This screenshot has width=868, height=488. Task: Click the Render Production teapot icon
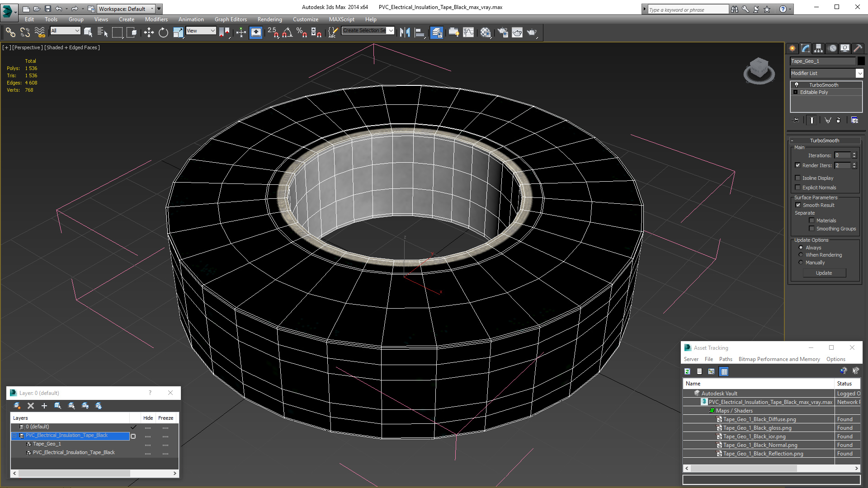[532, 33]
